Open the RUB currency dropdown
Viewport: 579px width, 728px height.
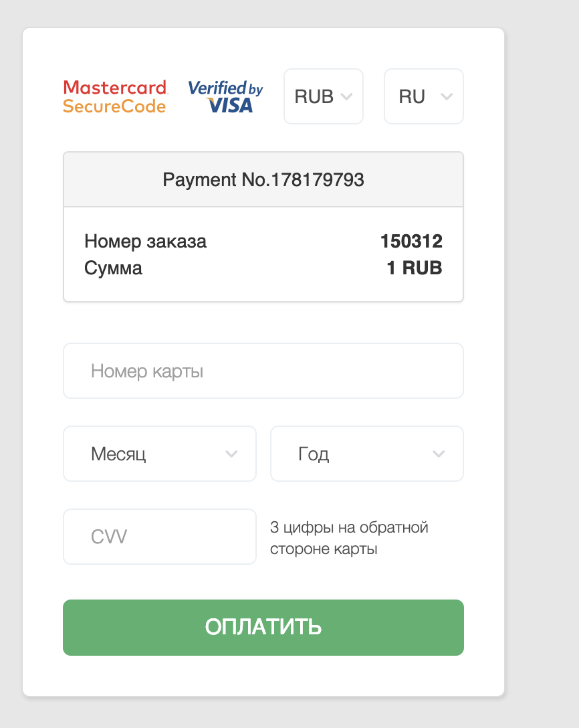click(x=324, y=96)
